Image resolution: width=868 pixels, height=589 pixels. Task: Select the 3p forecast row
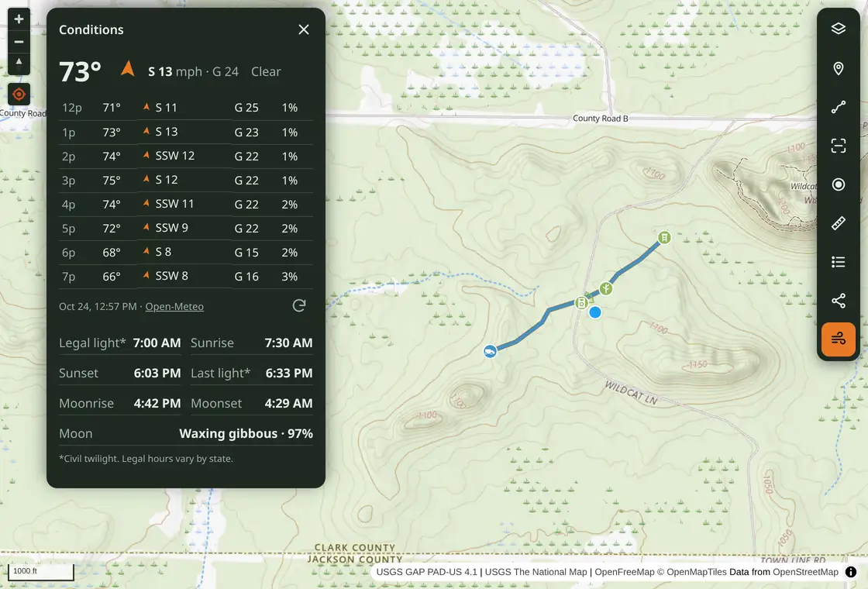coord(186,180)
